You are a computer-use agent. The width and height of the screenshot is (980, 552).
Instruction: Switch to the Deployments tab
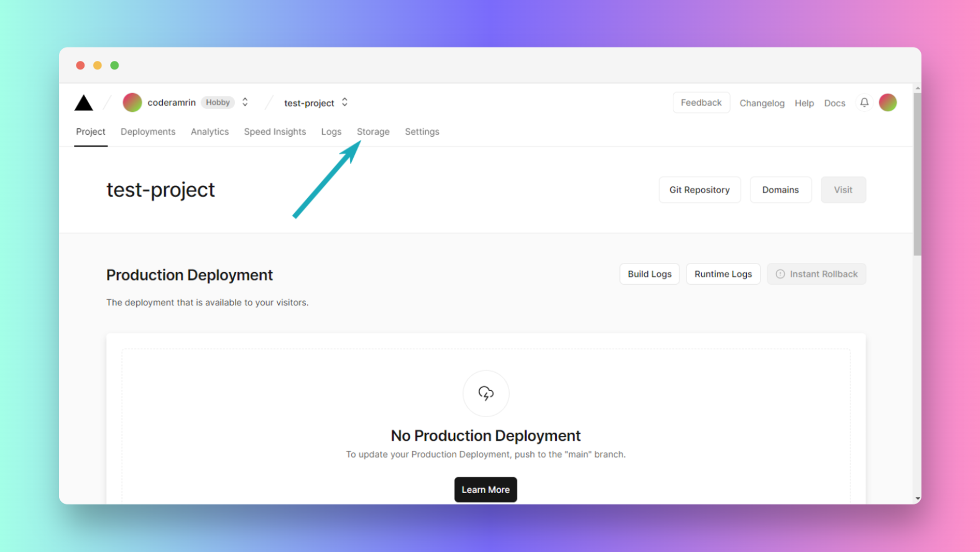(147, 131)
